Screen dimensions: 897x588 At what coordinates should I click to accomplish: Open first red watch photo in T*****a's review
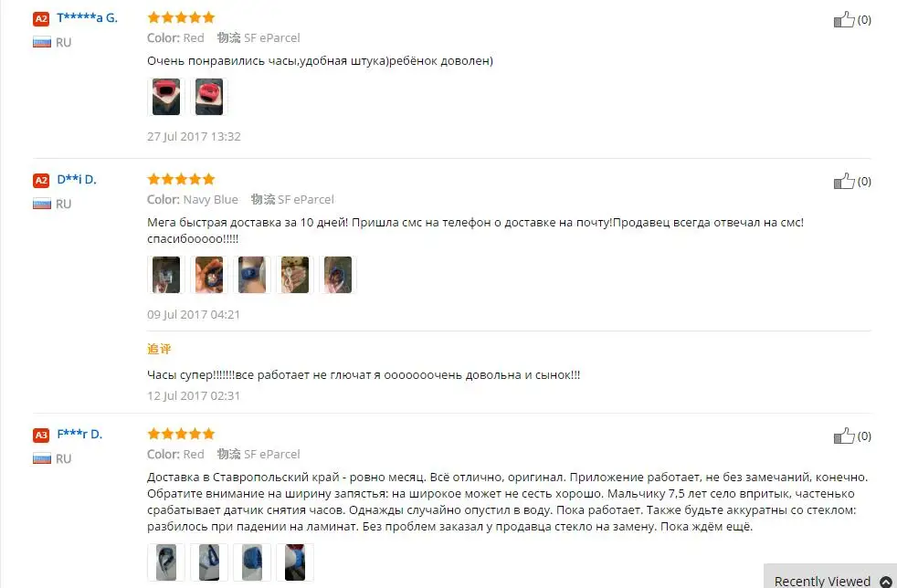[166, 97]
